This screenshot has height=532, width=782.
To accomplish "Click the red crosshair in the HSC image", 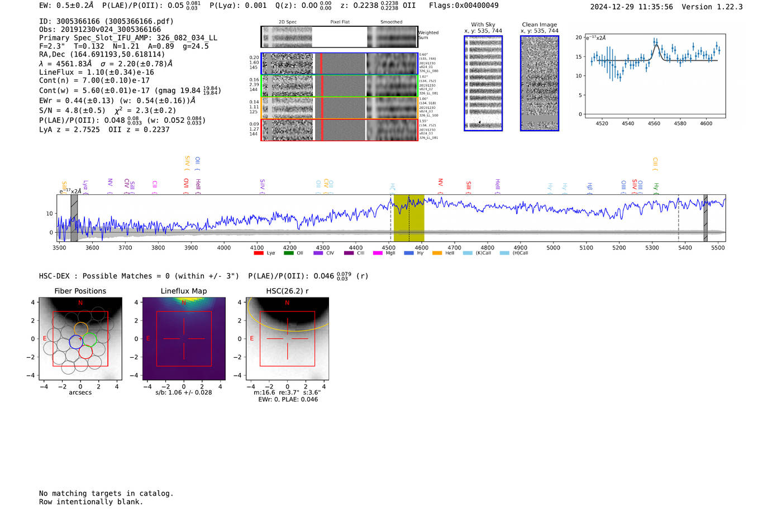I will tap(287, 339).
